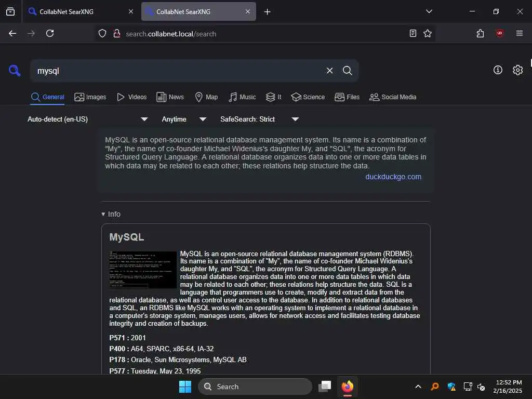Switch to IT search category
532x399 pixels.
click(273, 97)
